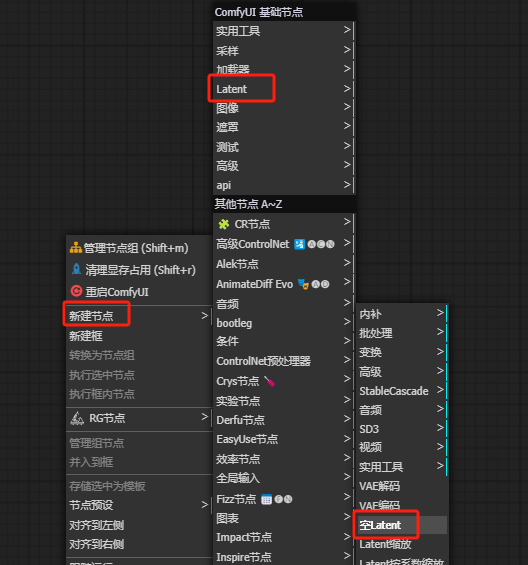Expand the 测试 submenu arrow
The height and width of the screenshot is (565, 528).
(347, 146)
